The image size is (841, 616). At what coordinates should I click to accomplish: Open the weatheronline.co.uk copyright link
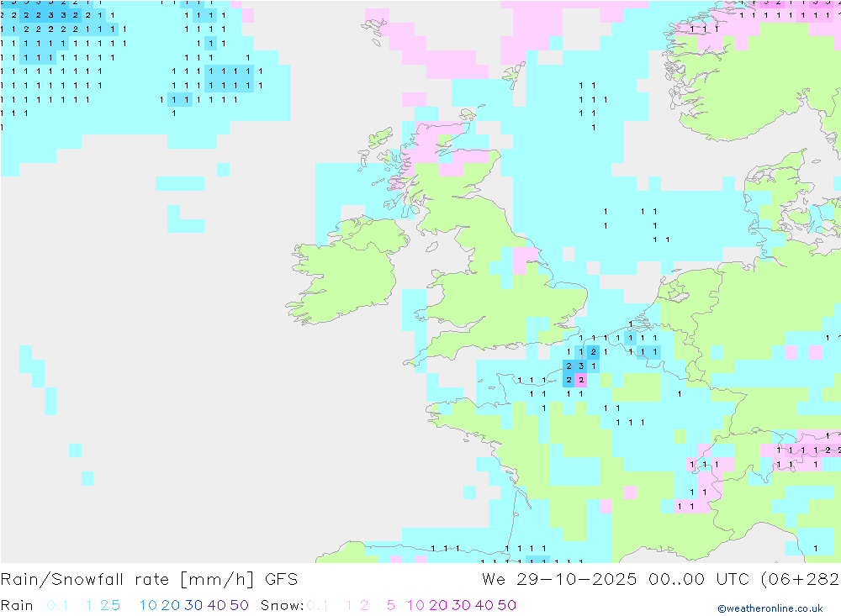pos(770,608)
